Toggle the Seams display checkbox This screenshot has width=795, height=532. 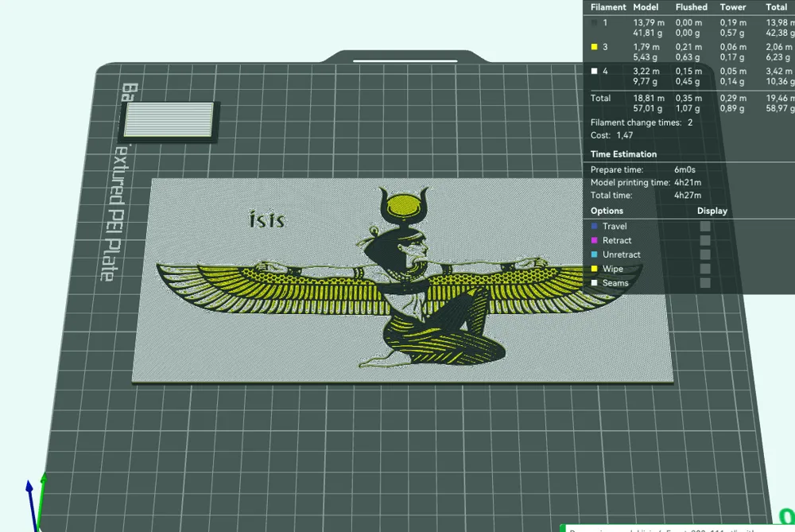704,283
